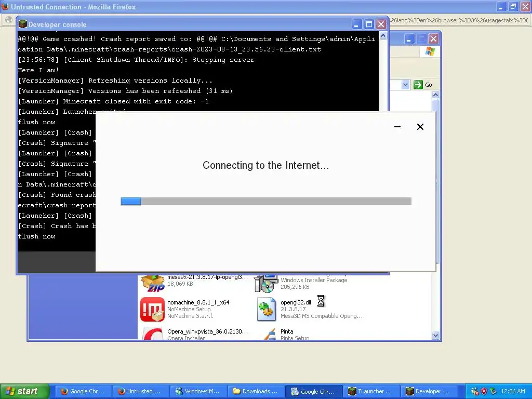Click the red security shield tray icon
This screenshot has height=399, width=532.
(484, 391)
